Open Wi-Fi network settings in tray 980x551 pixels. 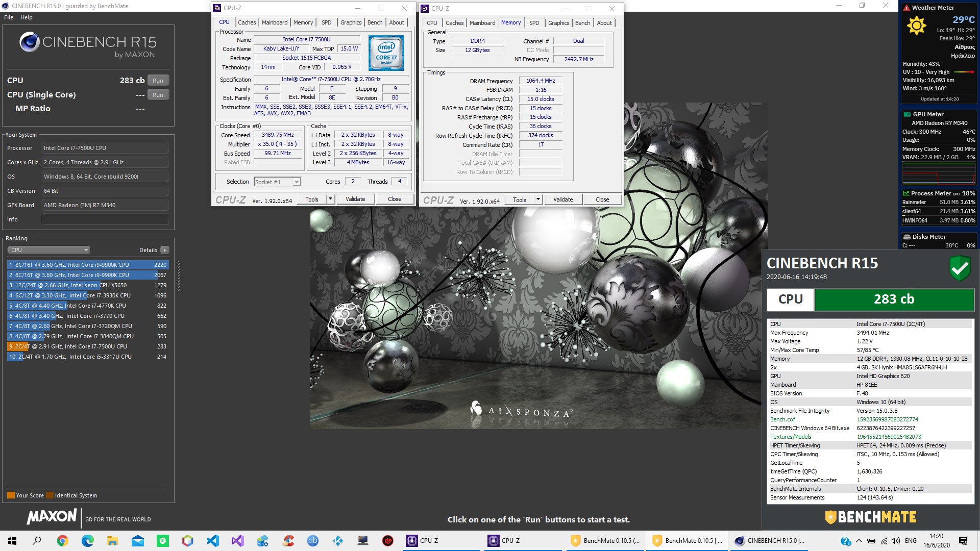[x=884, y=541]
